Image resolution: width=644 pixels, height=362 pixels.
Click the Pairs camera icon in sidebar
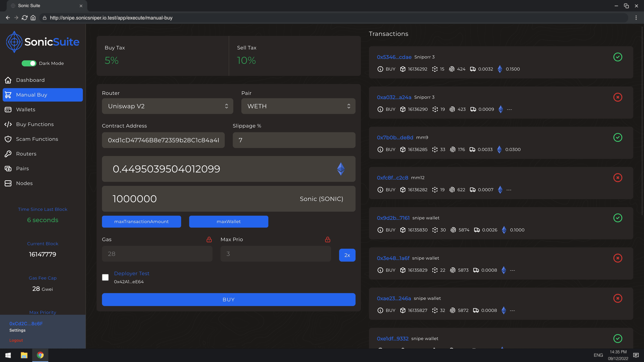pyautogui.click(x=8, y=168)
